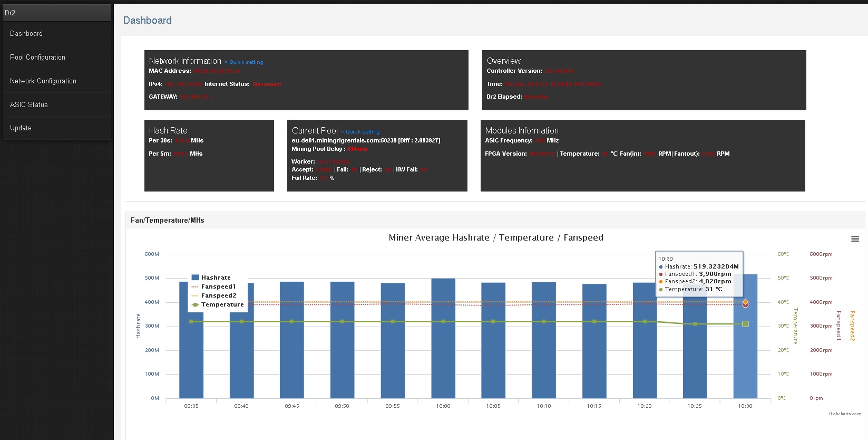Open the Highcharts.com credit link

point(845,414)
